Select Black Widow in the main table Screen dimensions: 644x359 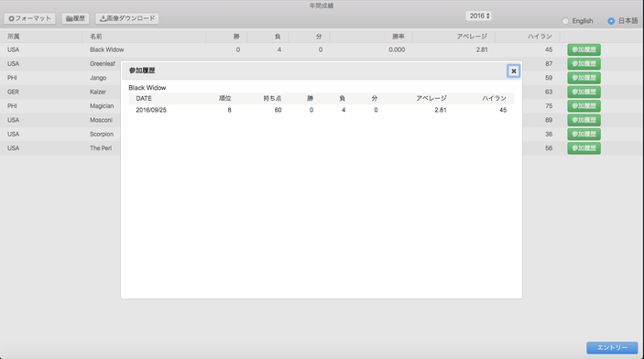point(107,49)
